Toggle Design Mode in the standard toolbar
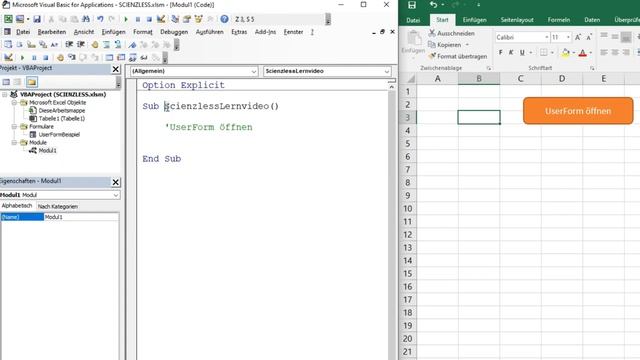The width and height of the screenshot is (640, 360). pos(161,19)
